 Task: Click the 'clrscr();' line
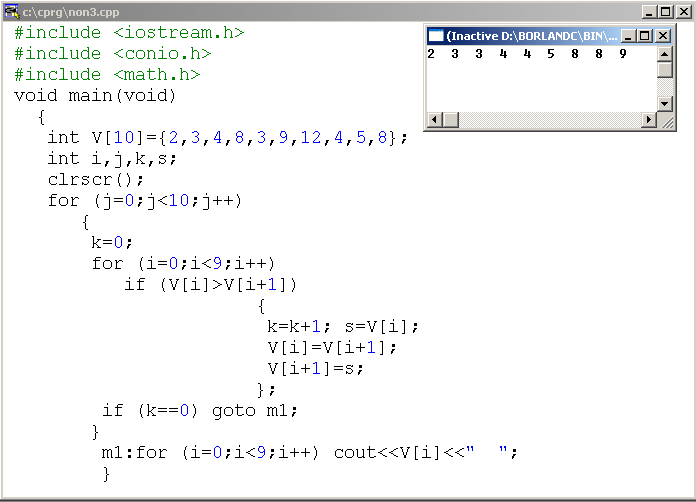pos(95,180)
